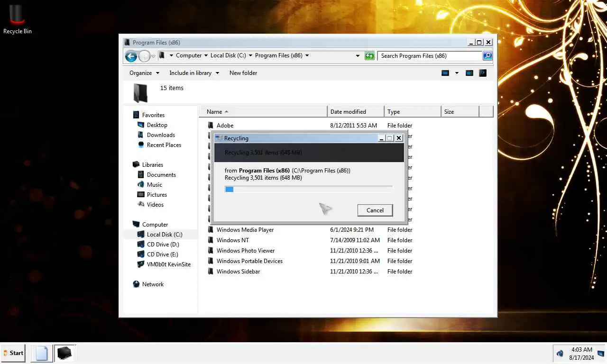607x364 pixels.
Task: Expand arrow before Computer in breadcrumb
Action: pyautogui.click(x=171, y=55)
